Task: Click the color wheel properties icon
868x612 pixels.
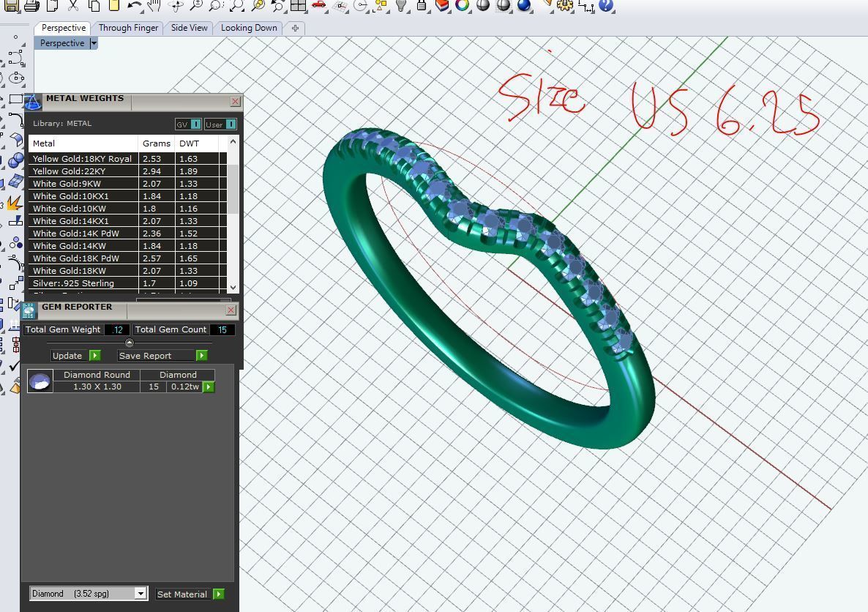Action: (463, 6)
